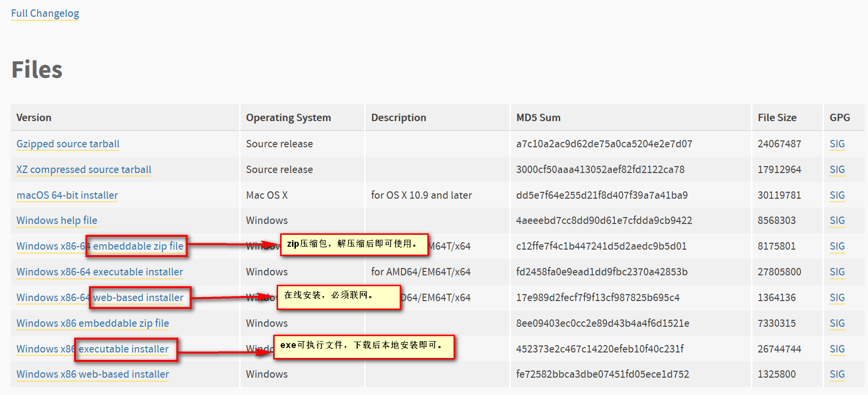Open SIG for macOS 64-bit installer
868x395 pixels.
837,195
